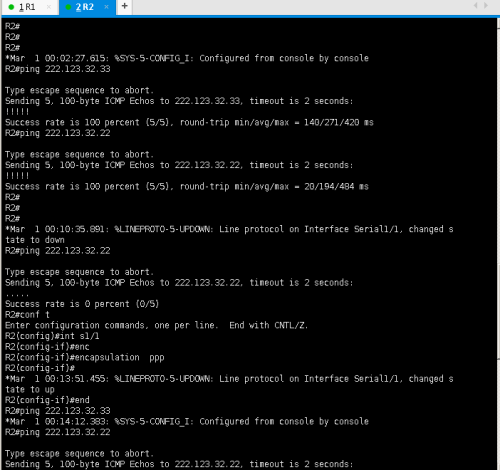Click the 'R2(config-if)#end' line
This screenshot has height=470, width=500.
pos(47,400)
